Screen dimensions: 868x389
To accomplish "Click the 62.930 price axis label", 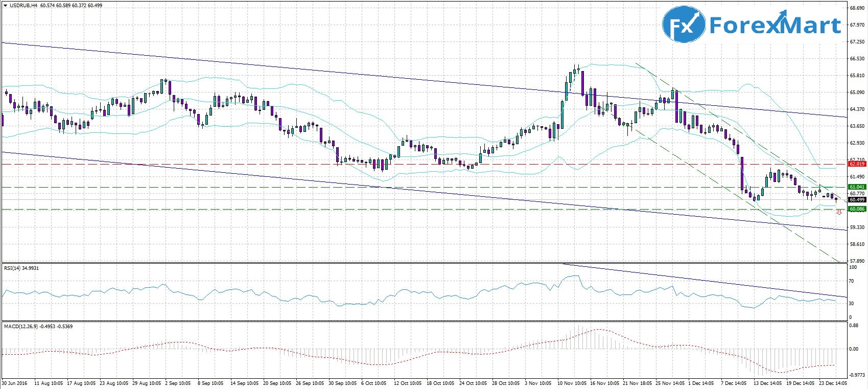I will click(857, 143).
